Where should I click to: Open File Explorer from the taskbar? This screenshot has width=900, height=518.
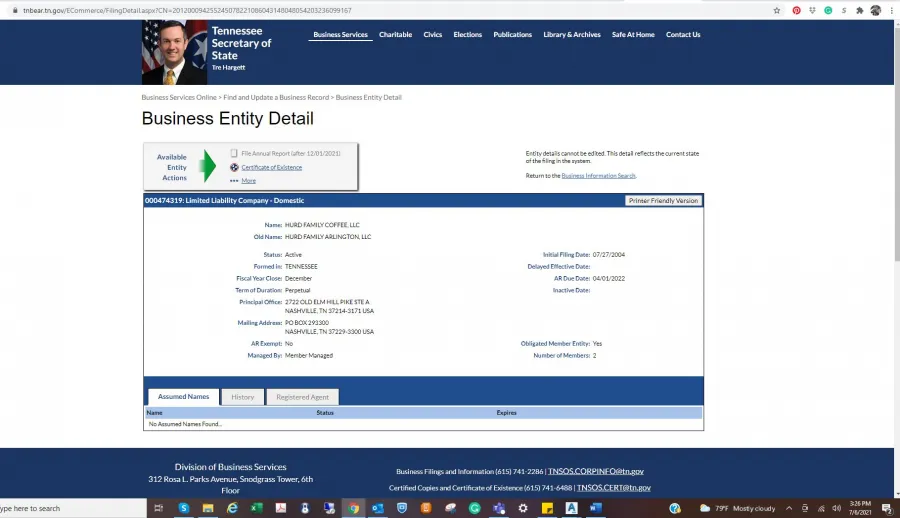(208, 508)
